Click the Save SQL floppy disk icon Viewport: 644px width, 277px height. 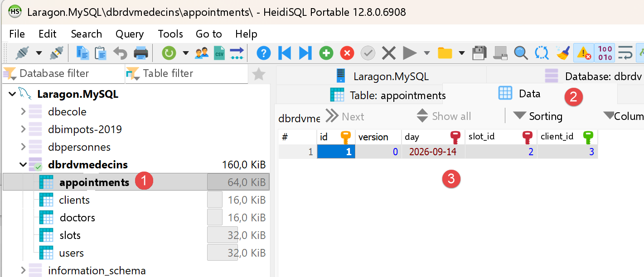pos(479,53)
